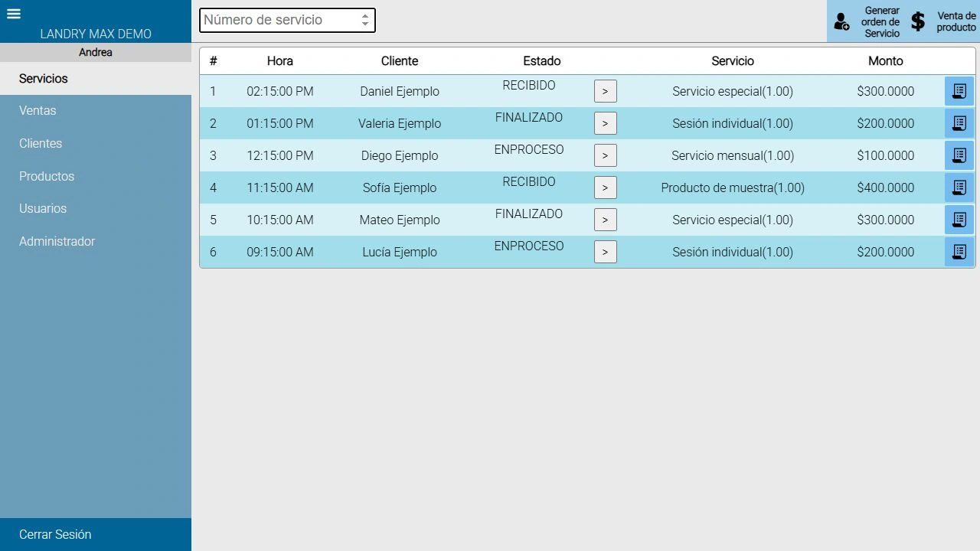Open receipt icon for Daniel Ejemplo
Image resolution: width=980 pixels, height=551 pixels.
(x=959, y=91)
